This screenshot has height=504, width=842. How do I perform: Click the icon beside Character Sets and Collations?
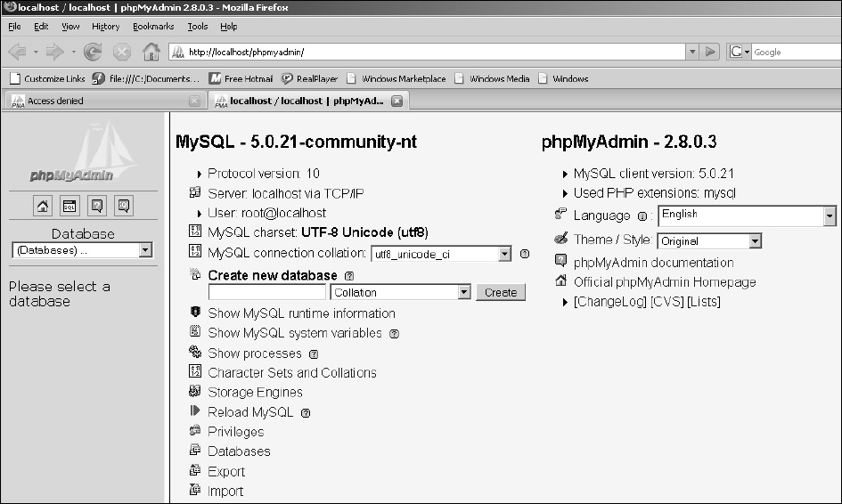(x=195, y=371)
